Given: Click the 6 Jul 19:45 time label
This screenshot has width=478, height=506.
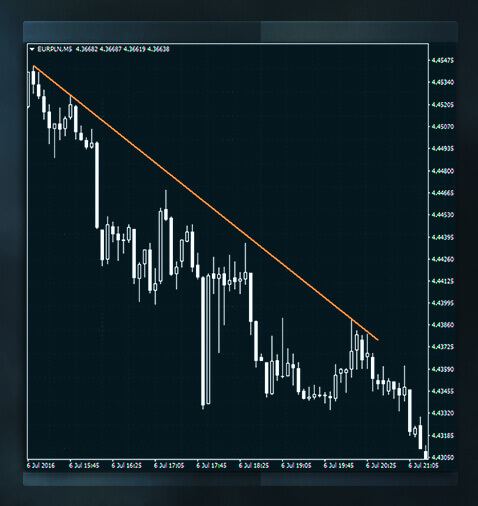Looking at the screenshot, I should [339, 465].
